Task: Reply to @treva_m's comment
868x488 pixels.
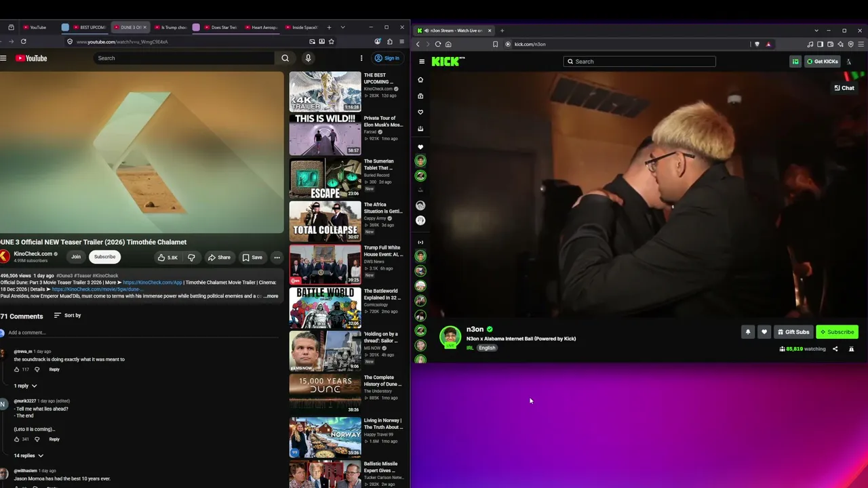Action: pos(54,369)
